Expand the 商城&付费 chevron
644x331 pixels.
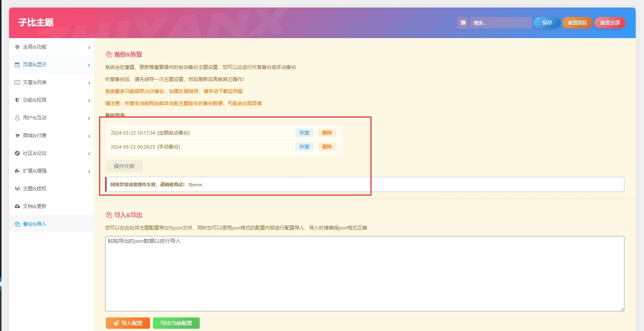pos(89,136)
